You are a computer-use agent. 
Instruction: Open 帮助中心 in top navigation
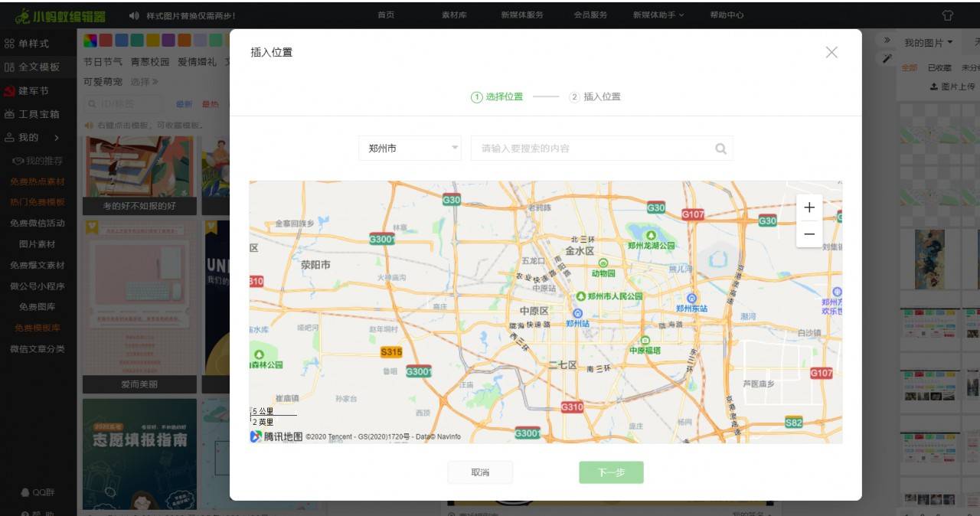pyautogui.click(x=727, y=15)
